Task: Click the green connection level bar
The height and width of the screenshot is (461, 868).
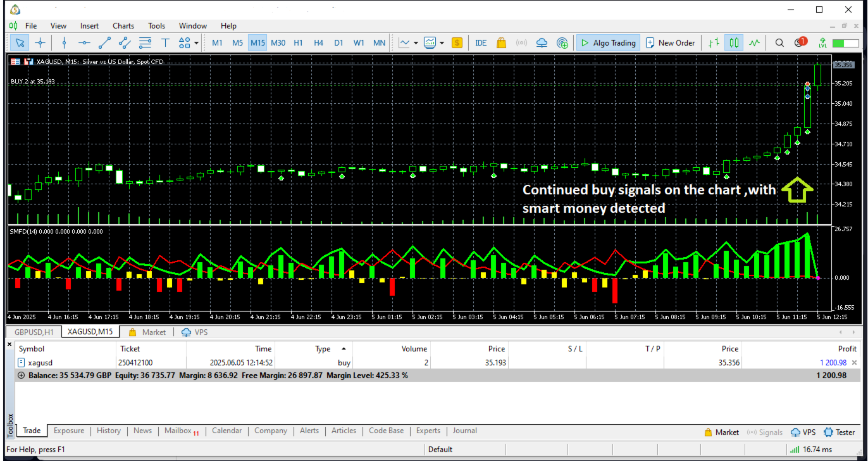Action: point(846,43)
